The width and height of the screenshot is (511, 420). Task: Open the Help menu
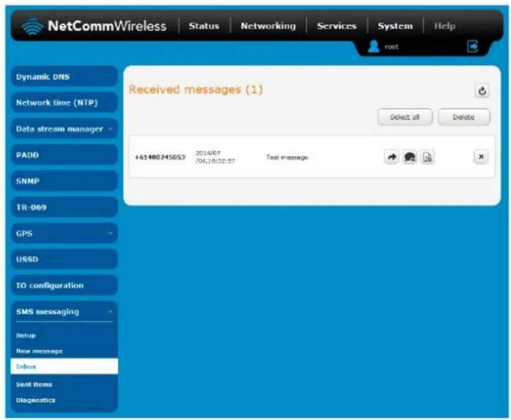coord(445,26)
